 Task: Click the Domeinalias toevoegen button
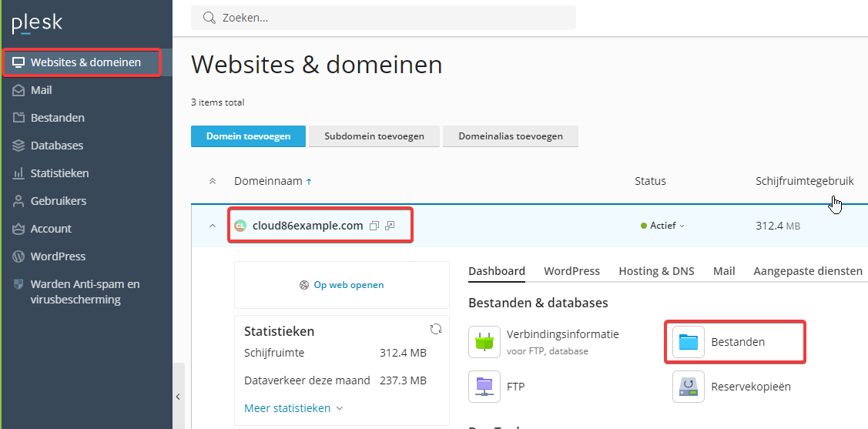click(x=511, y=136)
